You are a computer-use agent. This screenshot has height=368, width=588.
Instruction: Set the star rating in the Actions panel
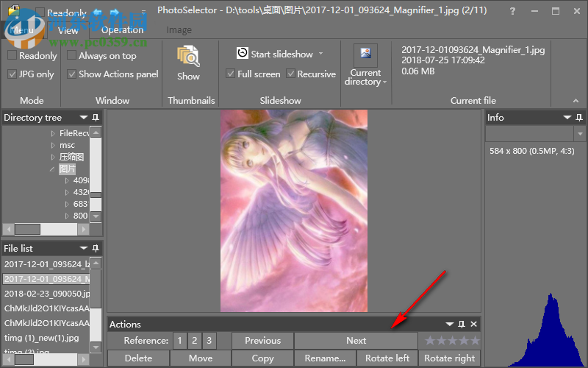coord(452,341)
